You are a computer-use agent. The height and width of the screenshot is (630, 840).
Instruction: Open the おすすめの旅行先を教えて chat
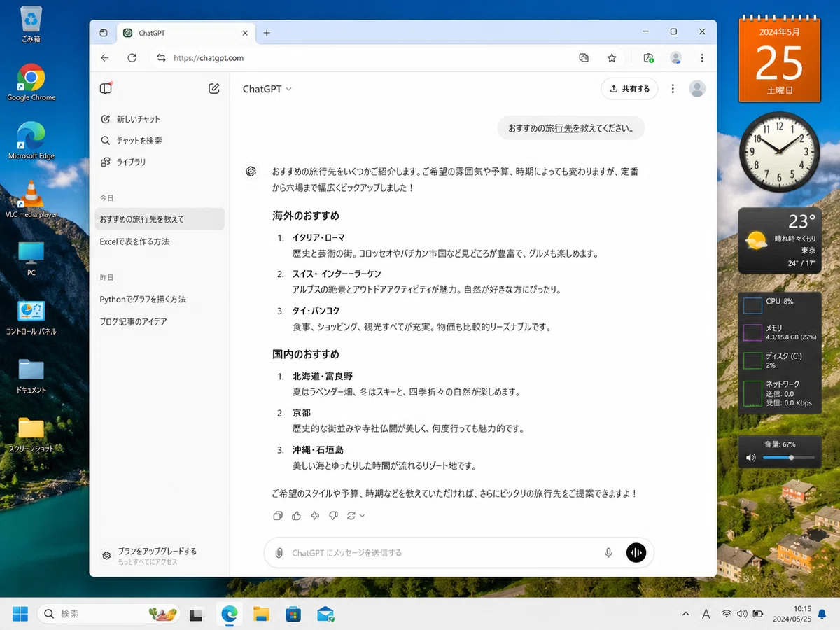click(160, 219)
